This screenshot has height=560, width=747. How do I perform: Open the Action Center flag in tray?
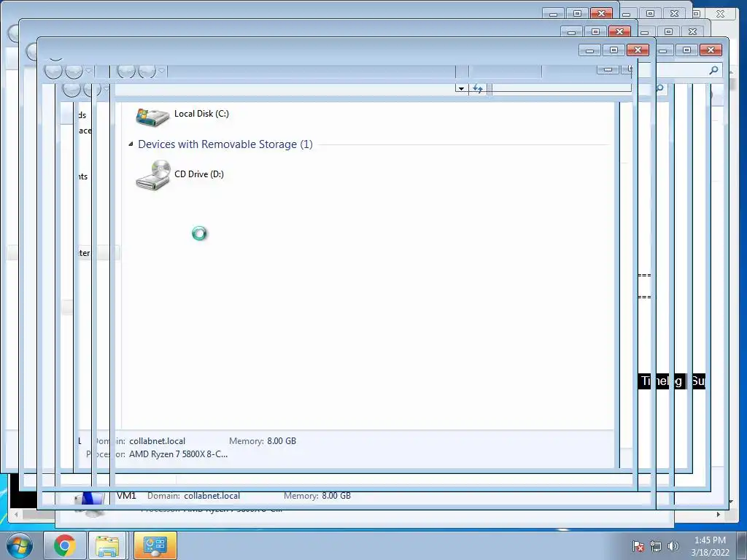(x=638, y=546)
